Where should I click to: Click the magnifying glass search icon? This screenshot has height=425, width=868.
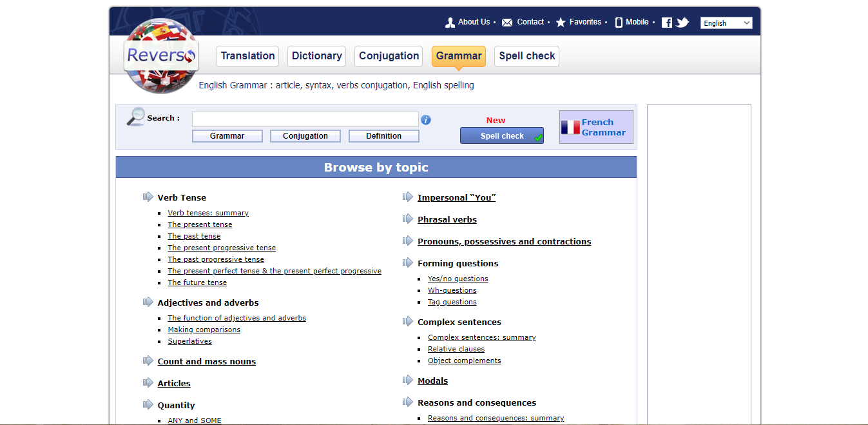(136, 117)
